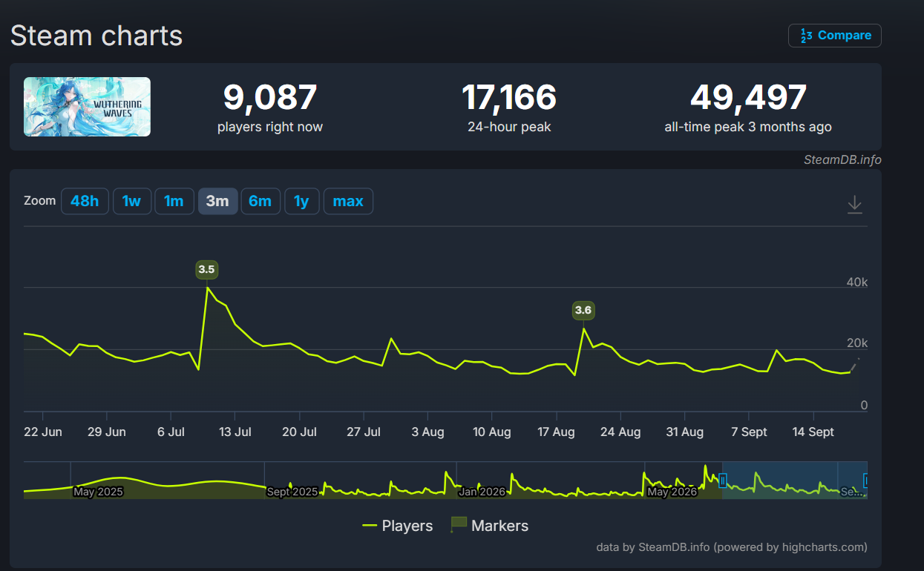Set zoom range to 6m
The width and height of the screenshot is (924, 571).
click(x=260, y=201)
